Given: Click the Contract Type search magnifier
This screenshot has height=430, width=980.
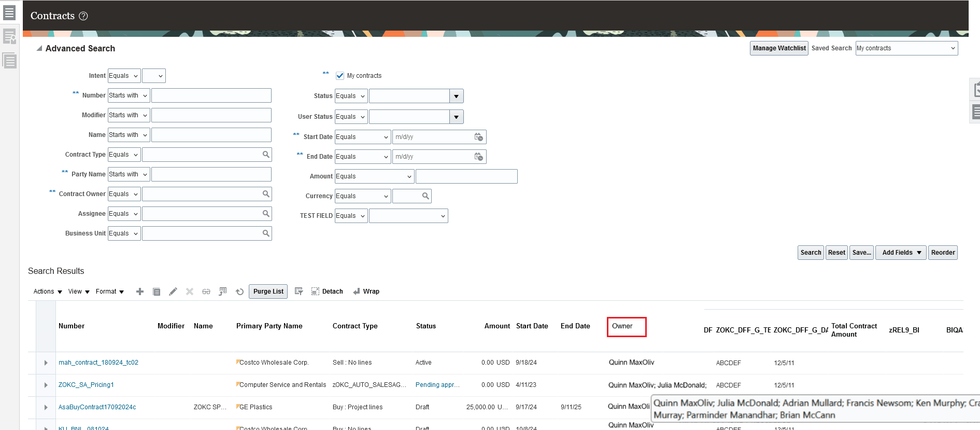Looking at the screenshot, I should coord(266,155).
